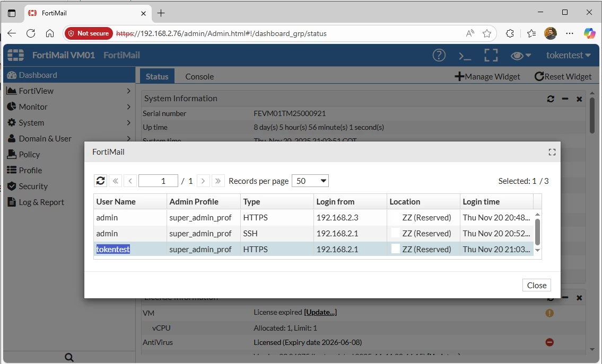This screenshot has height=364, width=602.
Task: Expand the Monitor menu chevron
Action: pos(128,106)
